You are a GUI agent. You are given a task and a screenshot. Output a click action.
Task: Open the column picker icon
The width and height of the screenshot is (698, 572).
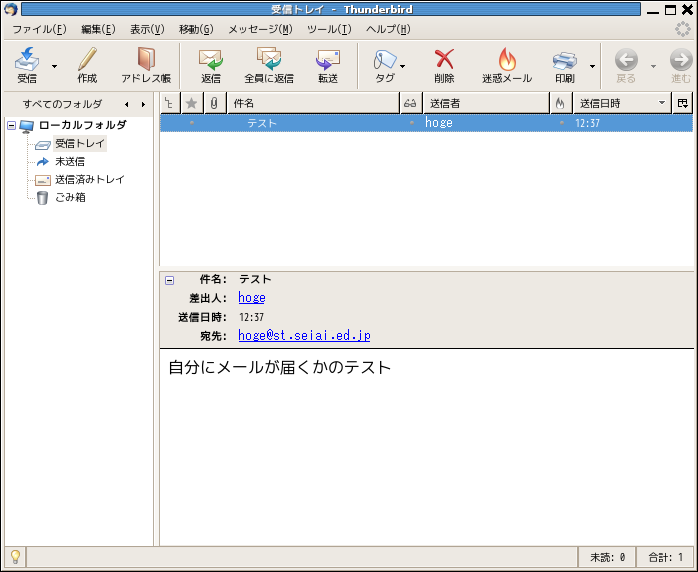click(x=682, y=104)
